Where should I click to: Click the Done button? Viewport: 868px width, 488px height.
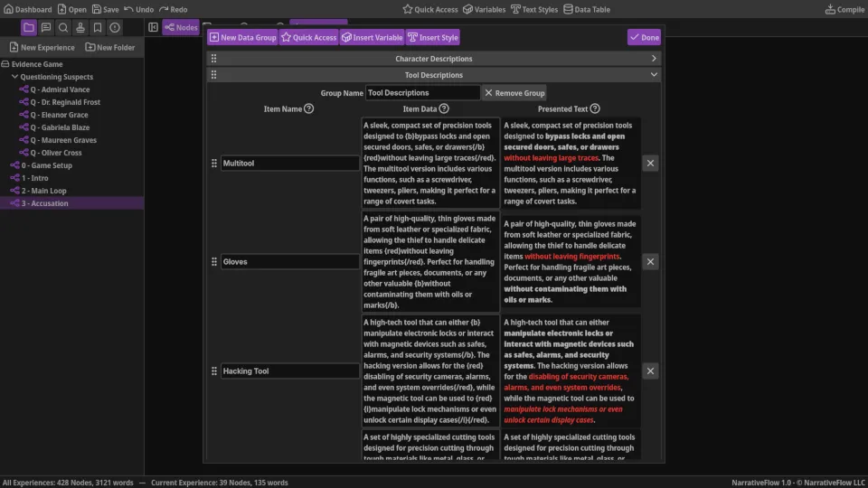pyautogui.click(x=644, y=38)
